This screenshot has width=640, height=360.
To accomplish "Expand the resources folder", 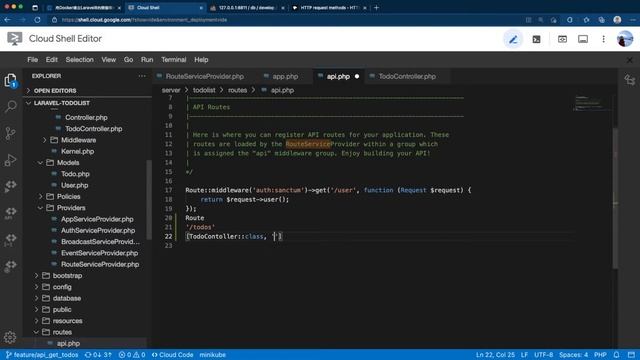I will [67, 321].
